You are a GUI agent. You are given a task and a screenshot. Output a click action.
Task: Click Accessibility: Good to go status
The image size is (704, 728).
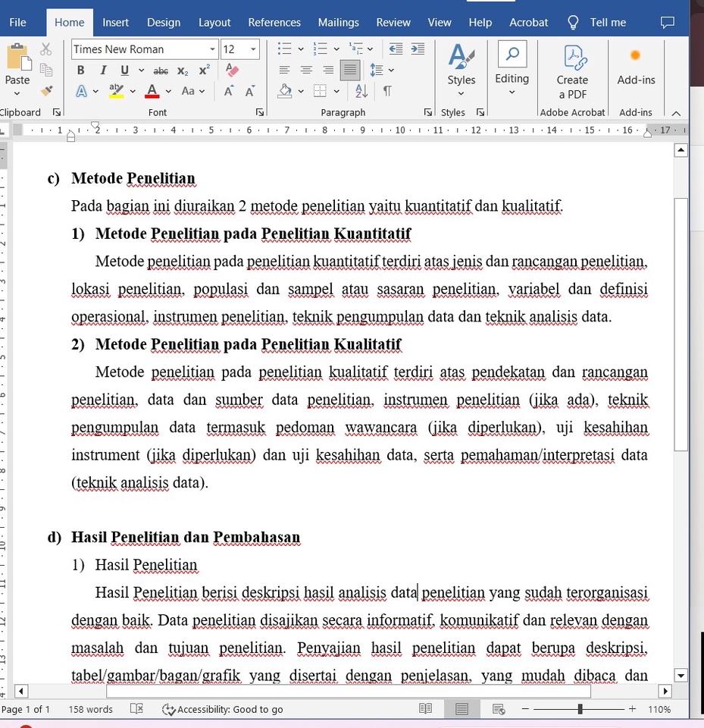(x=222, y=709)
